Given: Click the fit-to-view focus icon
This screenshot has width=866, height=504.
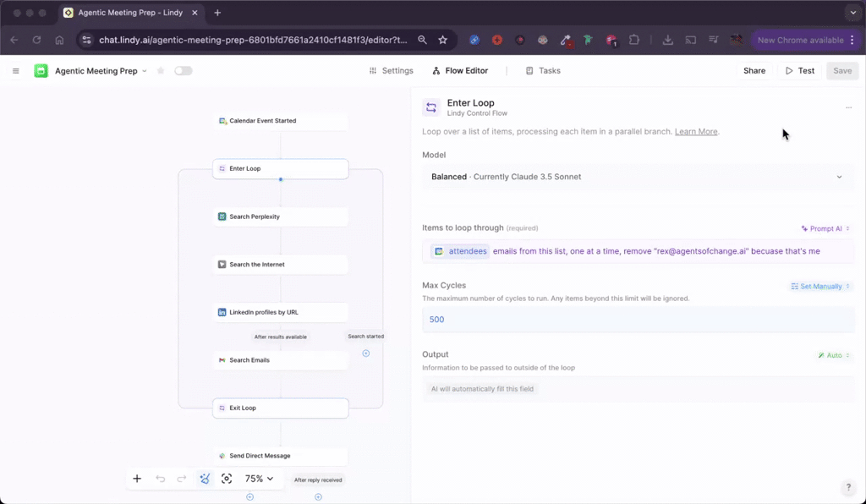Looking at the screenshot, I should 227,479.
